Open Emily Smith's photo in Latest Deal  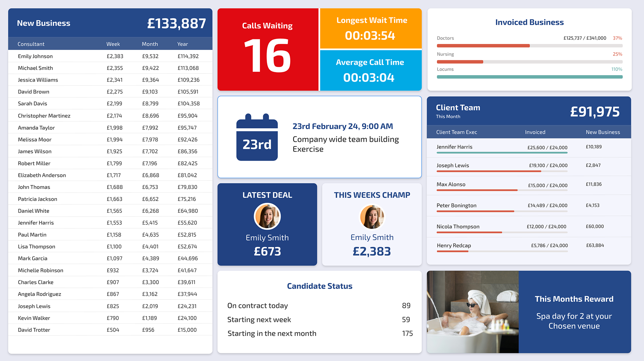tap(267, 216)
